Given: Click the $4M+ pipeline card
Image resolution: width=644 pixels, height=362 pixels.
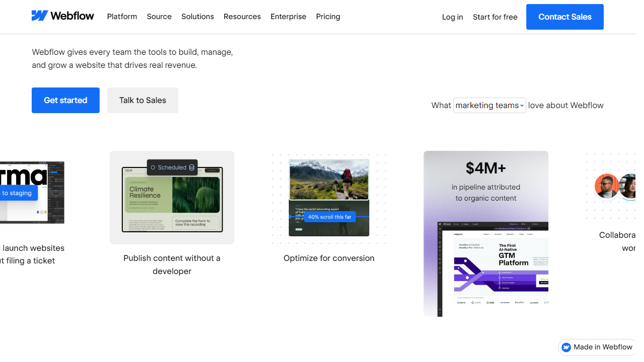Looking at the screenshot, I should [486, 234].
